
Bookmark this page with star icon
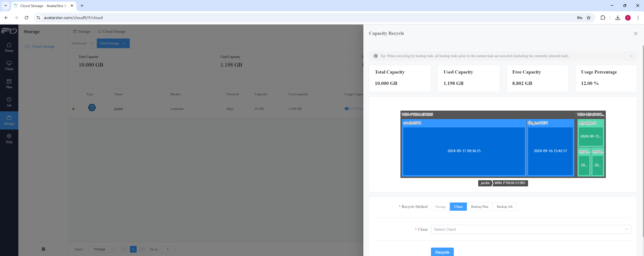click(x=589, y=18)
